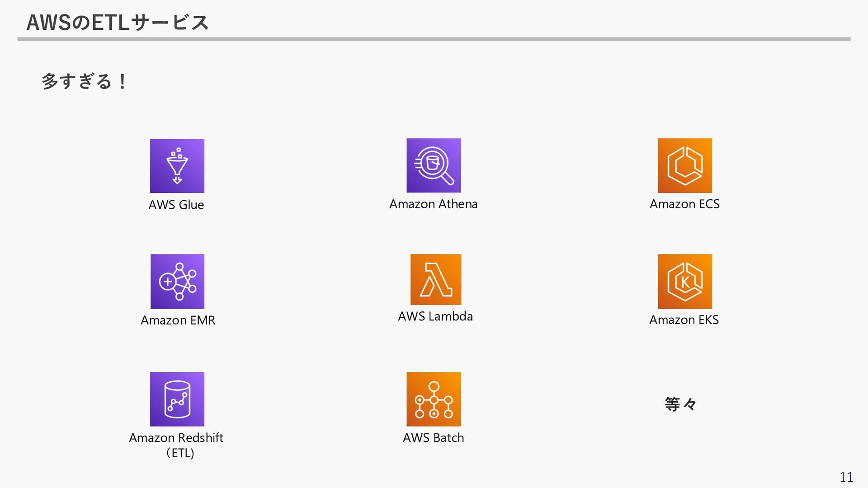Click the '多すぎる！' subtitle text
Viewport: 868px width, 488px height.
pyautogui.click(x=85, y=81)
